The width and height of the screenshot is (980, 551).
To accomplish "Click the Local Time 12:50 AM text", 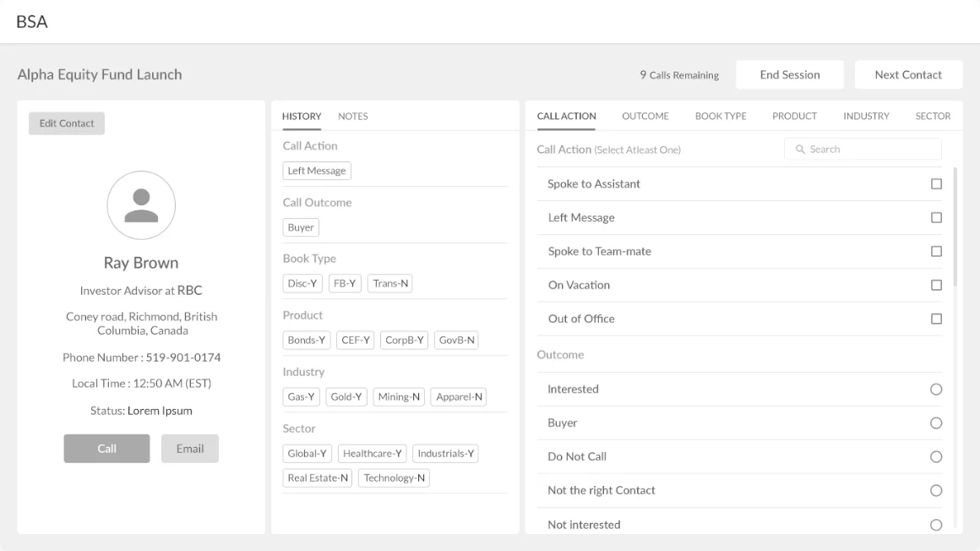I will 141,384.
